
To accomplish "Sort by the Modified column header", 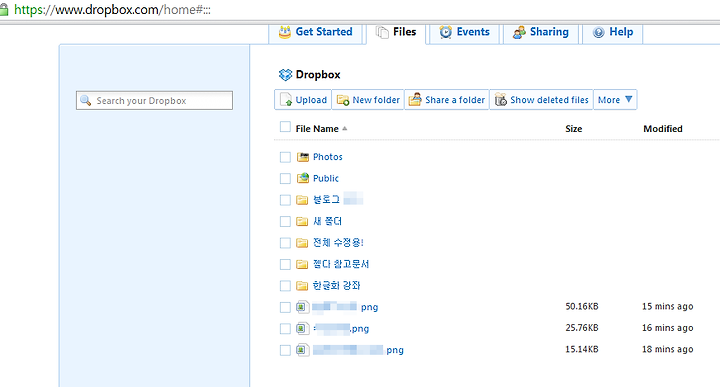I will click(663, 129).
